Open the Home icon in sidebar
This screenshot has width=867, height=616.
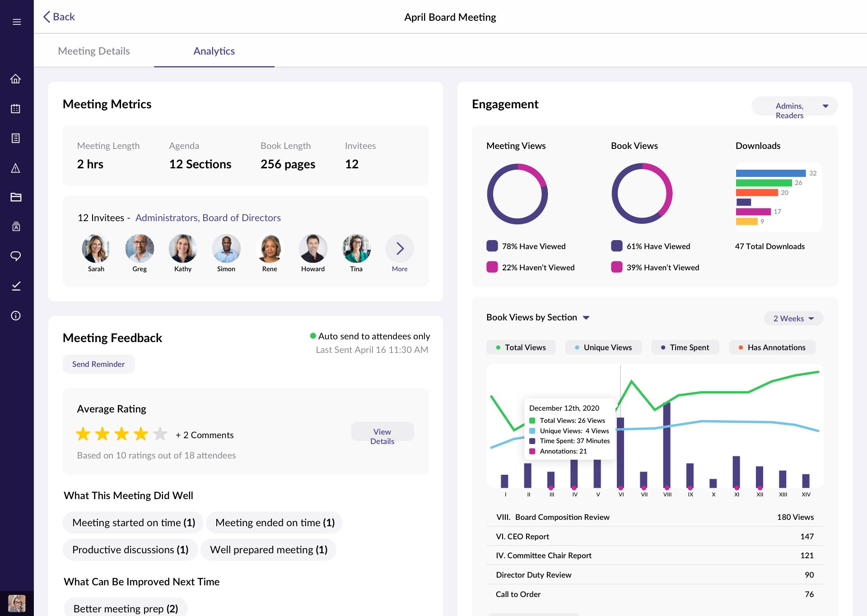16,79
